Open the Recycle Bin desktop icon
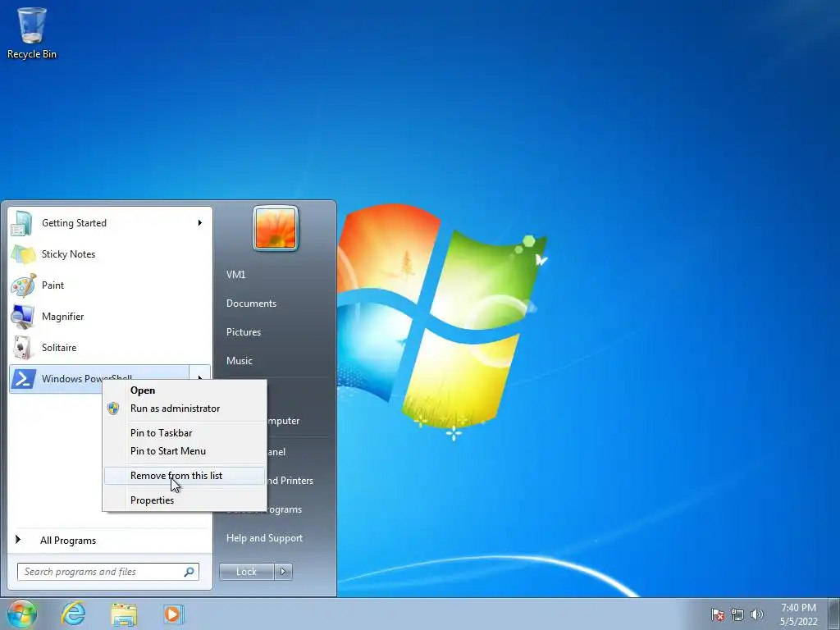This screenshot has height=630, width=840. pyautogui.click(x=32, y=32)
